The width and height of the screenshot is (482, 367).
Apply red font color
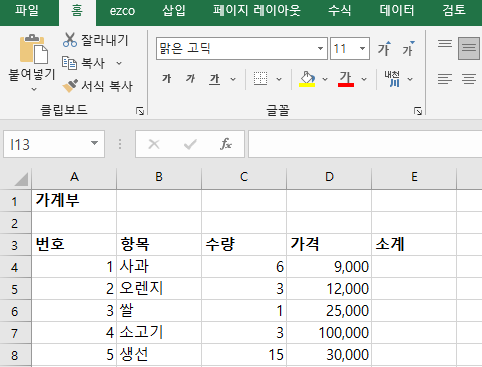tap(346, 79)
